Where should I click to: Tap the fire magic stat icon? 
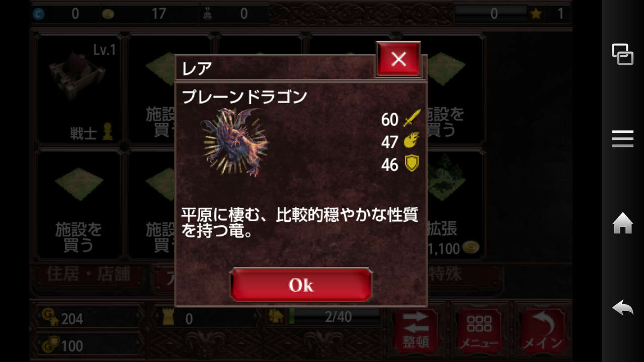click(412, 142)
